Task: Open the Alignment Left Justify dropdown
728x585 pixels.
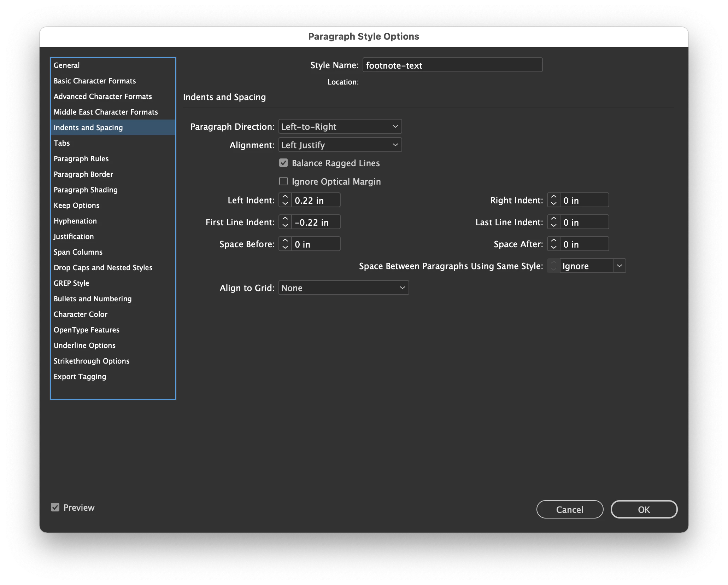Action: tap(340, 145)
